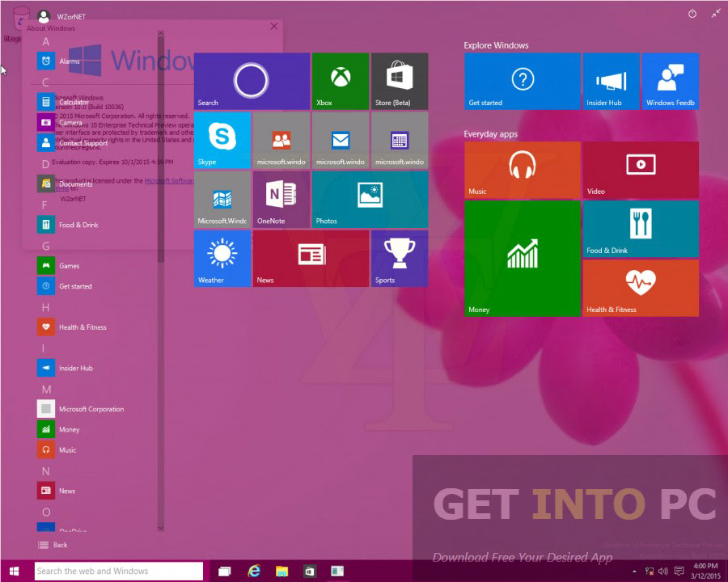Open Get started in the app list
The width and height of the screenshot is (728, 582).
point(64,286)
